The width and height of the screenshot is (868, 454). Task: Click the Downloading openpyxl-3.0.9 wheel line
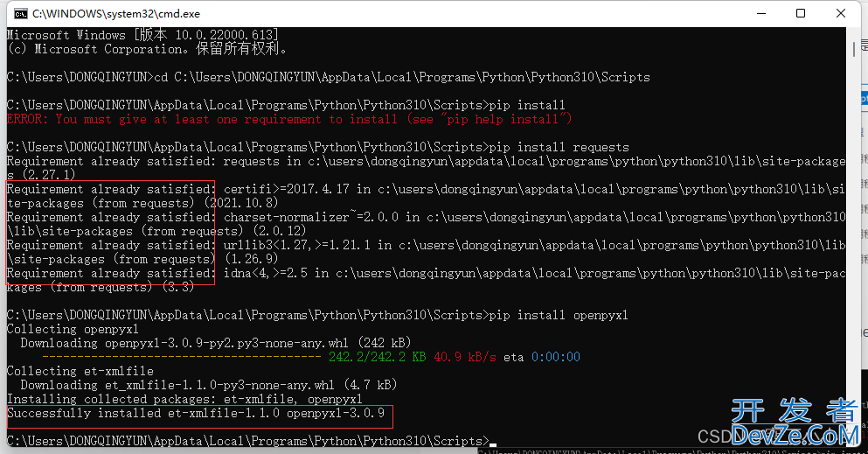click(x=216, y=343)
